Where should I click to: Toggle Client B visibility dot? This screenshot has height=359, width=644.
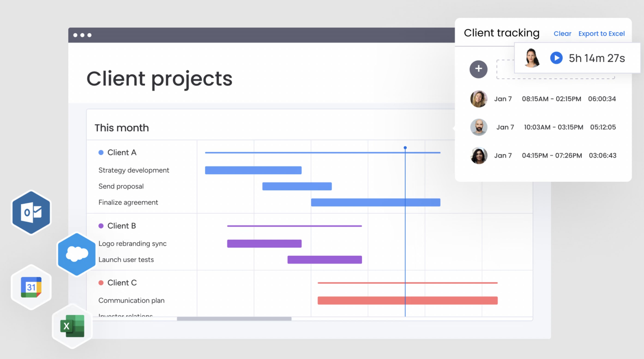(x=100, y=226)
